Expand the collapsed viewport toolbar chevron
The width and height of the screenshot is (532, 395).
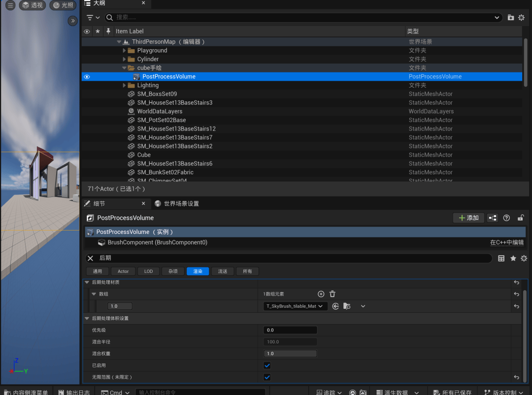pos(72,21)
